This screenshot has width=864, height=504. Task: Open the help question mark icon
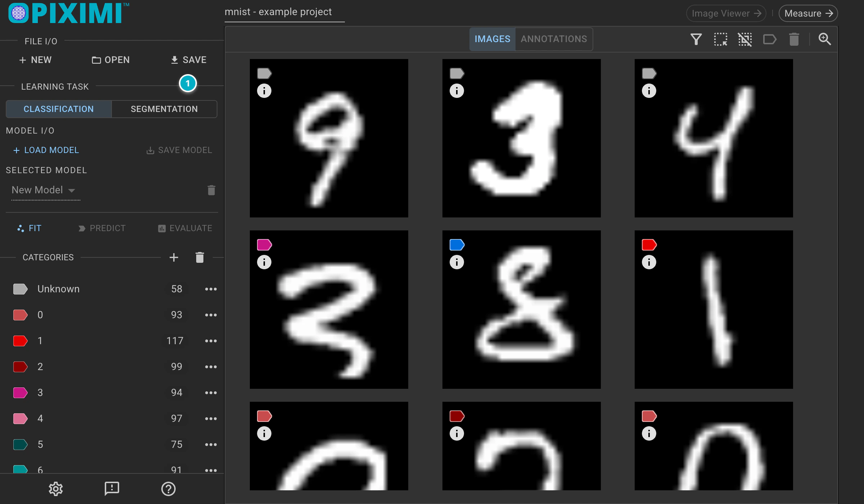point(168,489)
